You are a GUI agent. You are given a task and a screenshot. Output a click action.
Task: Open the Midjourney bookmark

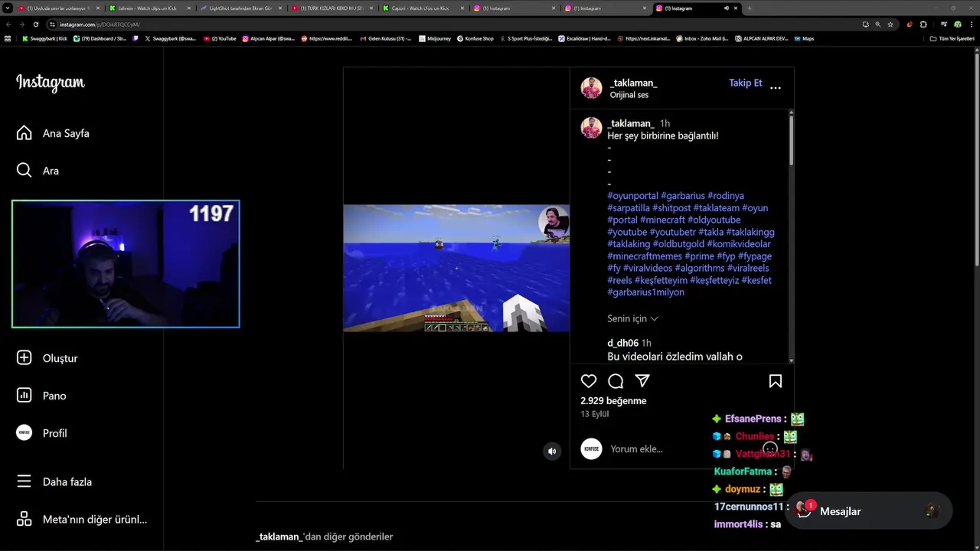click(x=435, y=38)
